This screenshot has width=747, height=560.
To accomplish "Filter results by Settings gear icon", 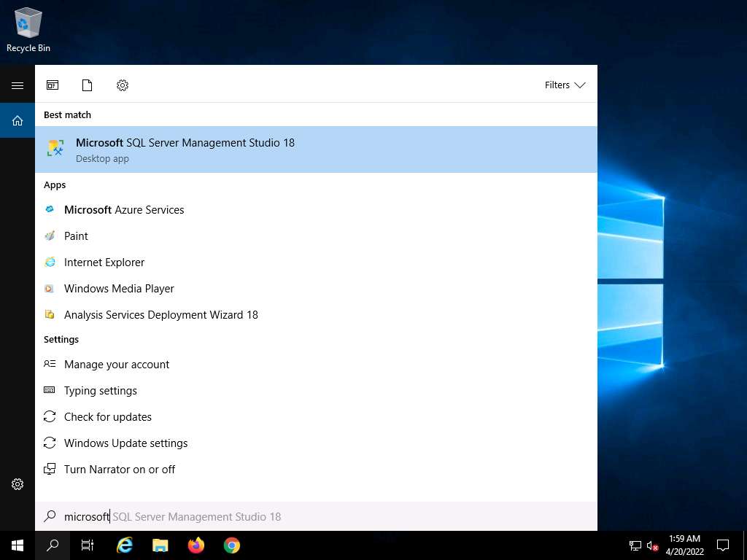I will point(123,85).
